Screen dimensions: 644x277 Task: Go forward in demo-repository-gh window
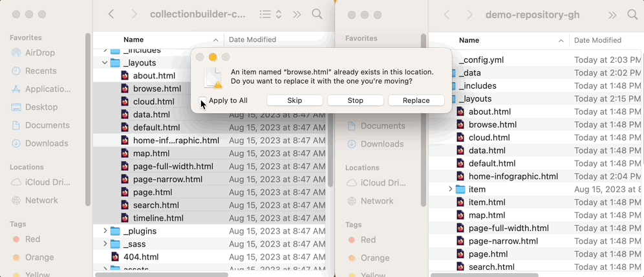[x=470, y=15]
